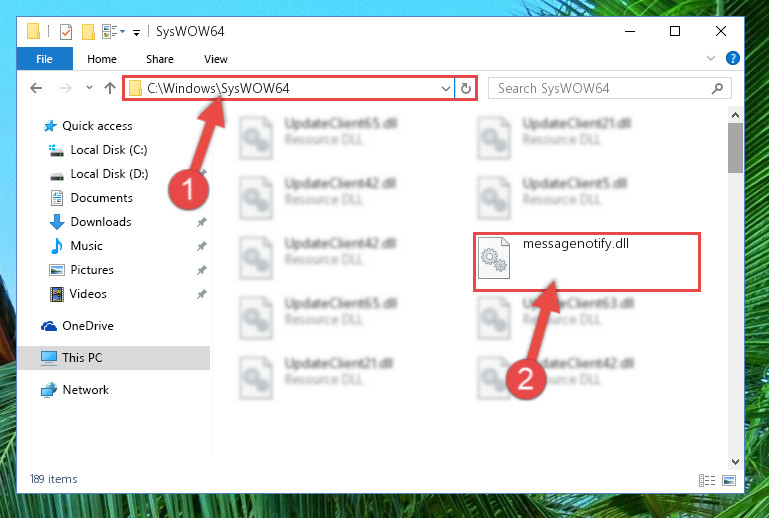Open Help with the blue question icon
Screen dimensions: 769x518
[x=732, y=58]
